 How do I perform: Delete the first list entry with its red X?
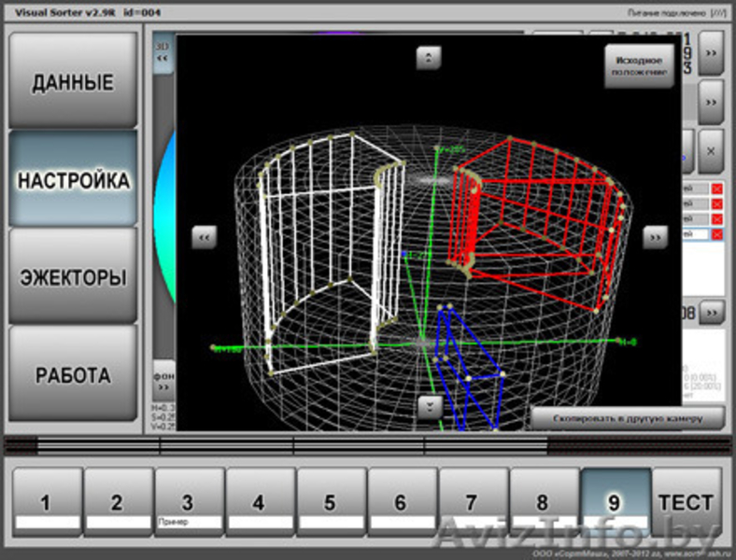point(716,189)
